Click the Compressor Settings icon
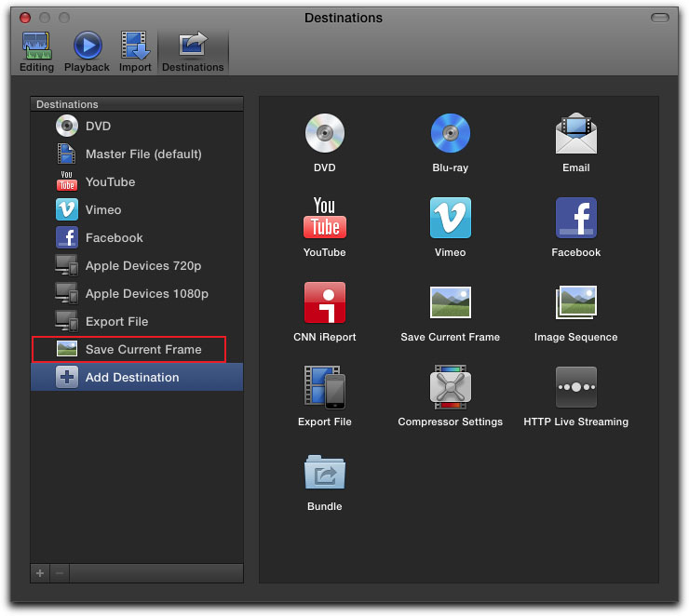Viewport: 689px width, 616px height. tap(450, 387)
